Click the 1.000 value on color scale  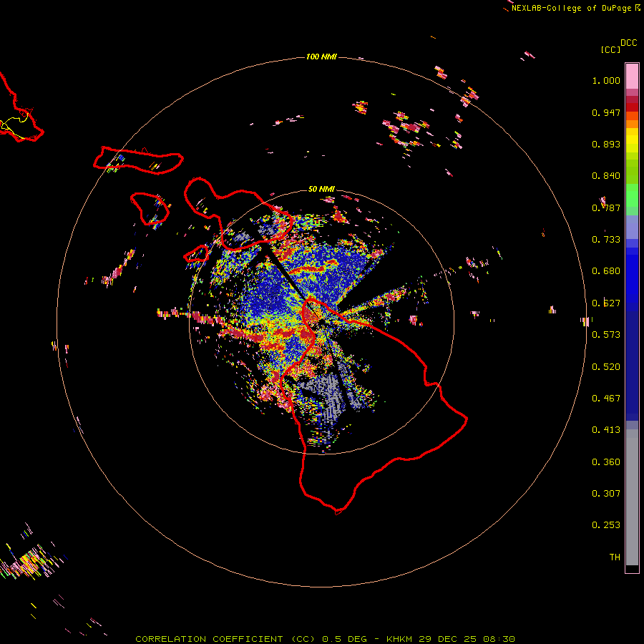click(606, 80)
